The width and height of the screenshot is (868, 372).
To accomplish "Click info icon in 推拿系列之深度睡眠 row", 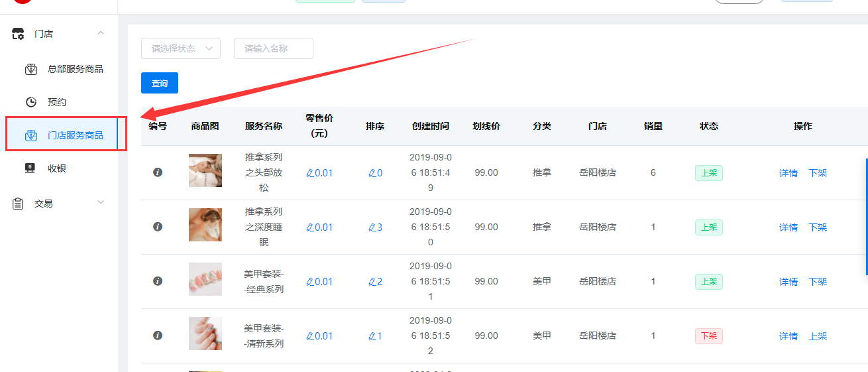I will pos(158,227).
